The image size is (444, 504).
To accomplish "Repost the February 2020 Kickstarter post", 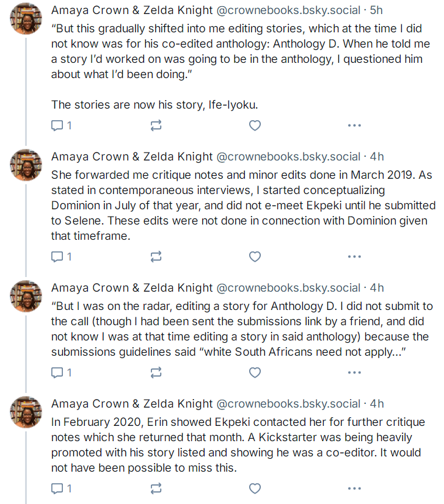I will pos(156,489).
